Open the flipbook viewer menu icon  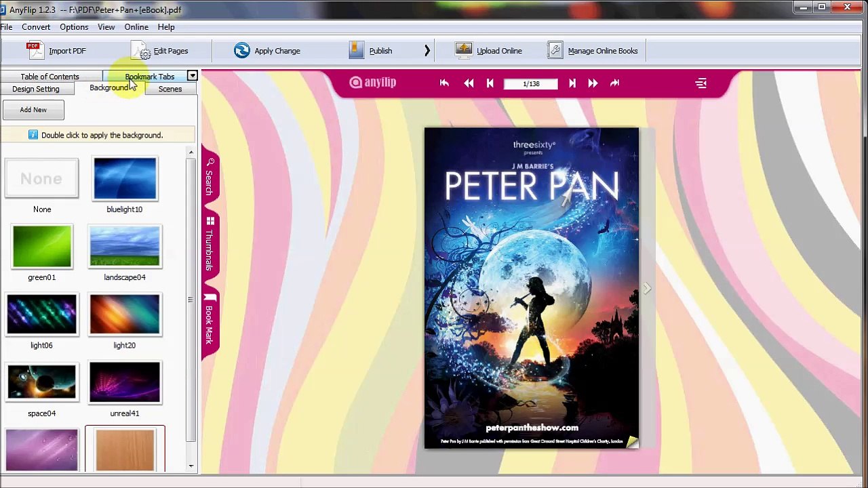(701, 83)
